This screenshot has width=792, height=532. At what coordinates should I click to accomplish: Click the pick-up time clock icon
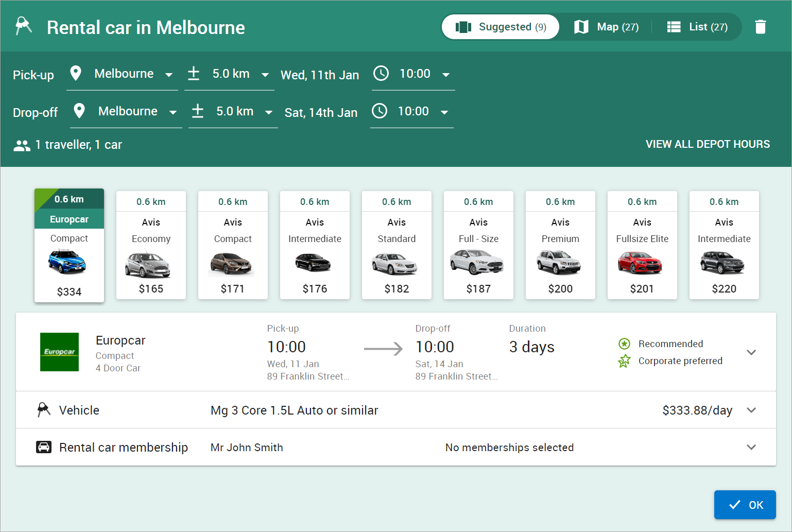(381, 73)
